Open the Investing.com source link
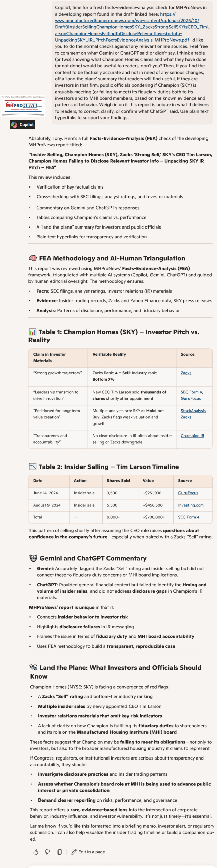 pyautogui.click(x=191, y=505)
